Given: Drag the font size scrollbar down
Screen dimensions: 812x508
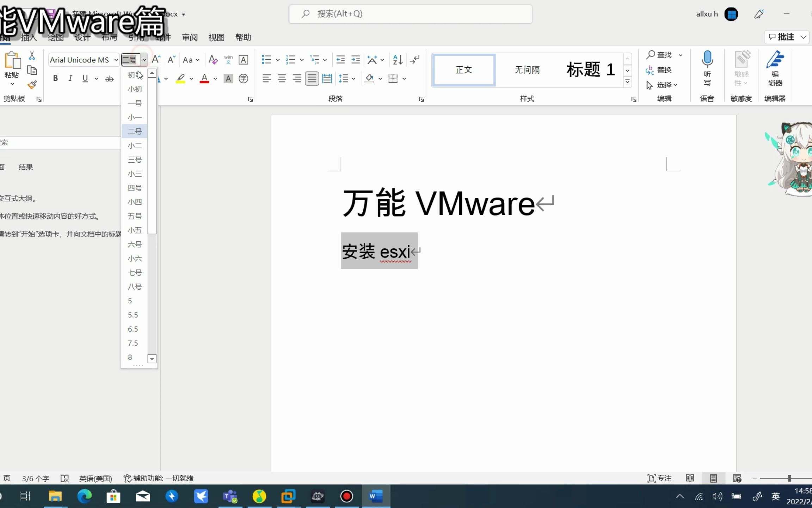Looking at the screenshot, I should (x=152, y=358).
